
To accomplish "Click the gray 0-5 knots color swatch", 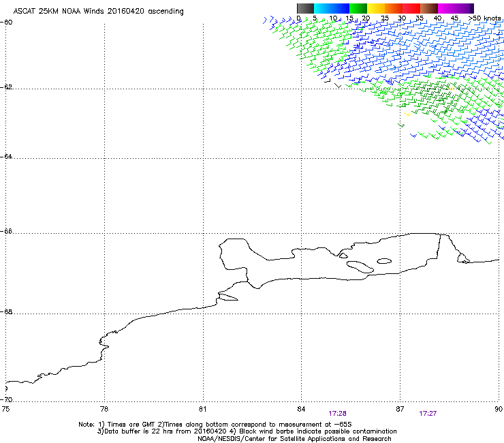I will click(x=305, y=8).
